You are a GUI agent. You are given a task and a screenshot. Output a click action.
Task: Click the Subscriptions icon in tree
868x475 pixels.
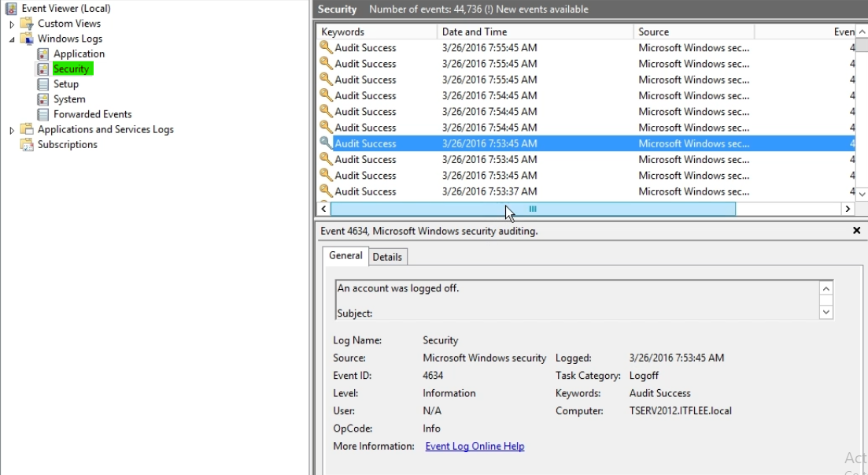28,145
